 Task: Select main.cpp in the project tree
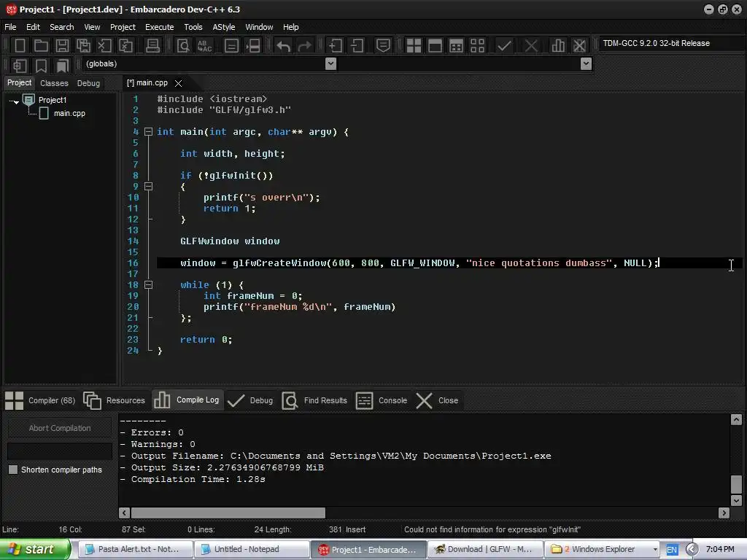pos(69,113)
